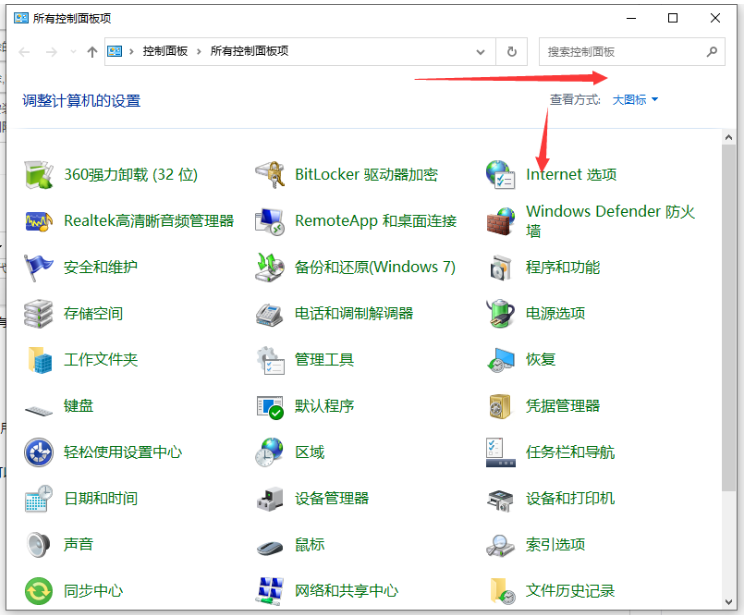Click the 管理工具 gear icon
744x615 pixels.
(x=270, y=360)
